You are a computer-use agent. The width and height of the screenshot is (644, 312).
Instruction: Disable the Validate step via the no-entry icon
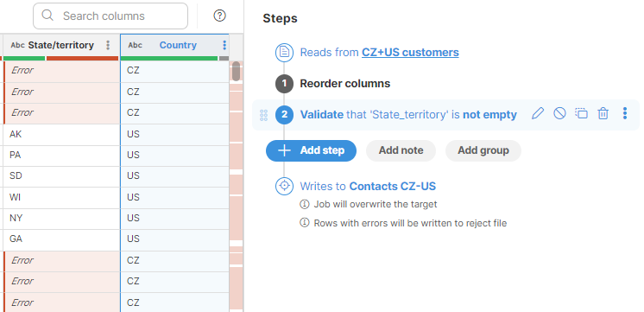(559, 113)
